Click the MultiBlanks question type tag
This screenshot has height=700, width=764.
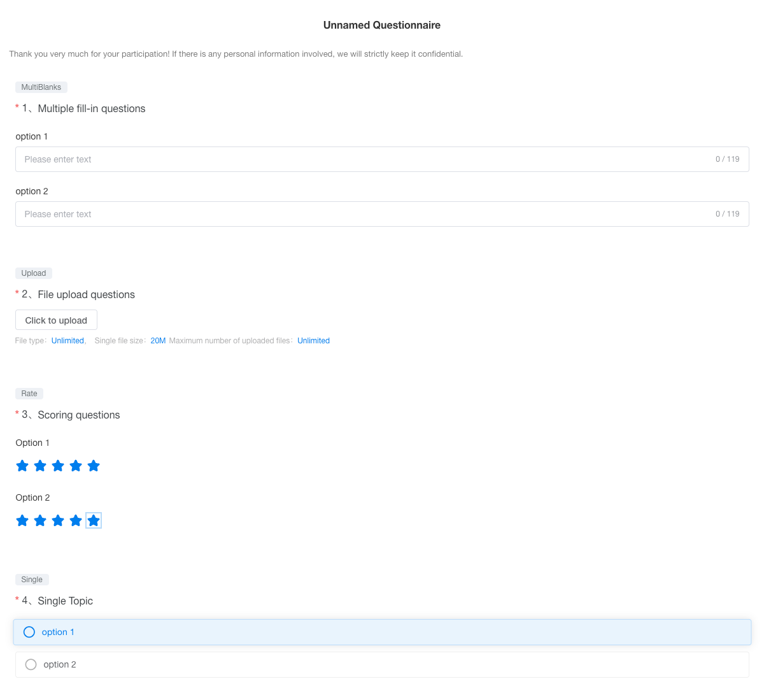[41, 87]
